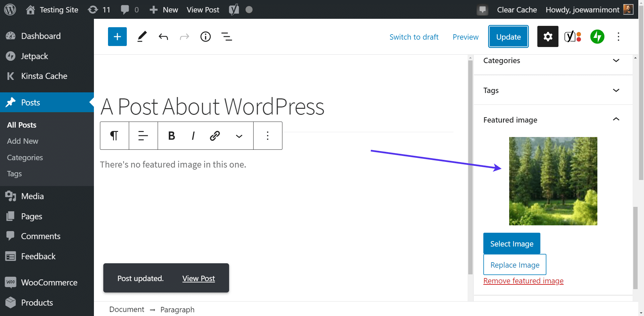This screenshot has height=316, width=644.
Task: Toggle bold formatting
Action: (x=171, y=136)
